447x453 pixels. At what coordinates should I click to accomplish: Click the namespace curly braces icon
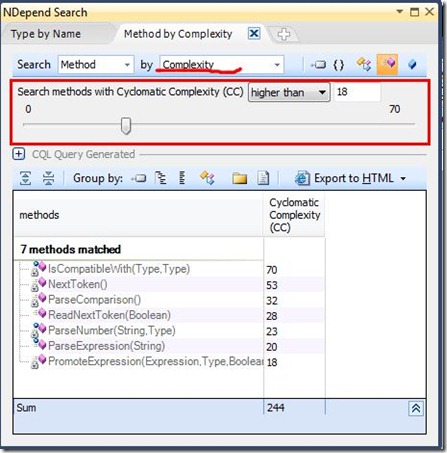(338, 64)
